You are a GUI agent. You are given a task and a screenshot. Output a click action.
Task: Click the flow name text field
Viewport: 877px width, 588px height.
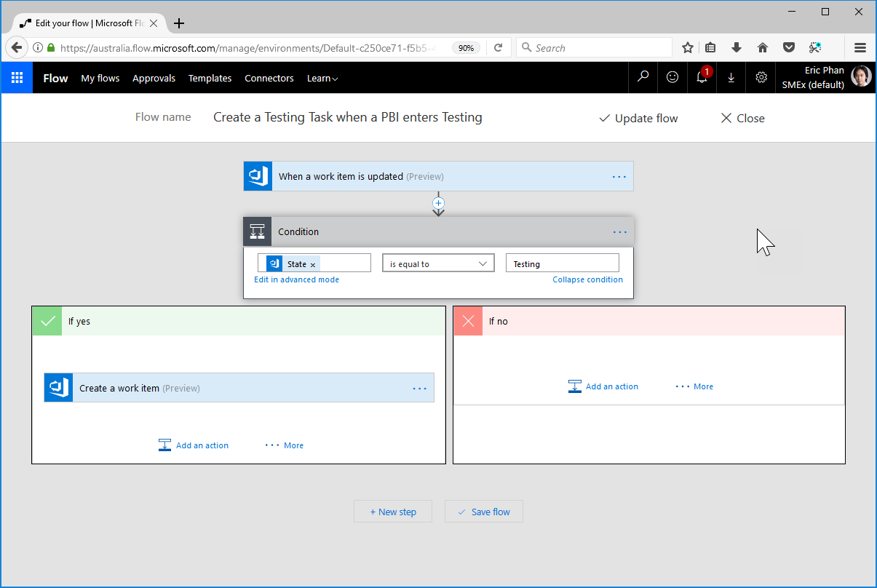point(348,117)
